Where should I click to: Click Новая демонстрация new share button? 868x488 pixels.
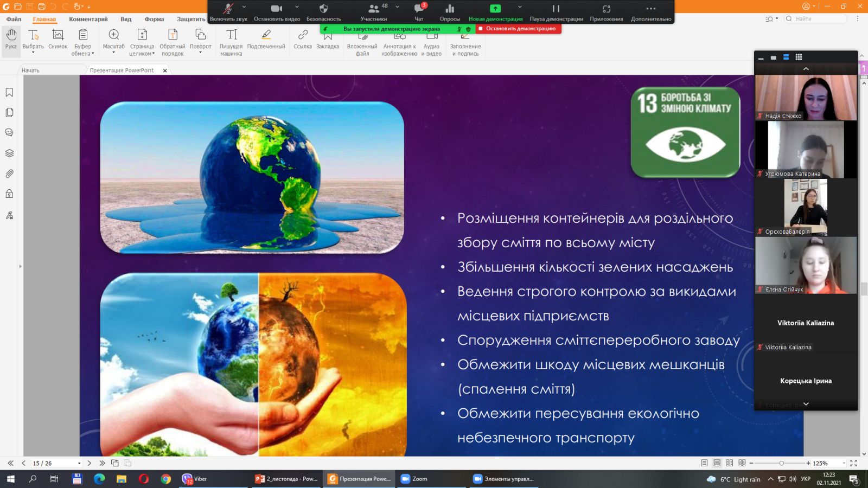tap(495, 12)
